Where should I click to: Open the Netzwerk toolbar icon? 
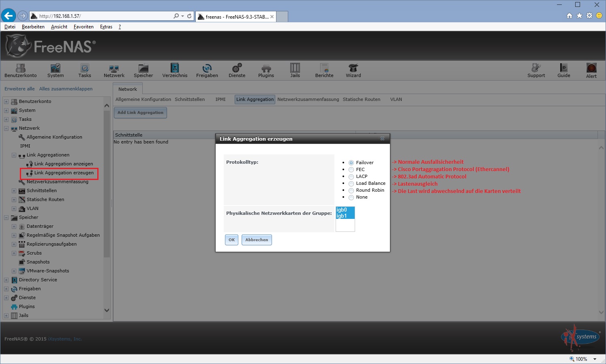[x=114, y=70]
